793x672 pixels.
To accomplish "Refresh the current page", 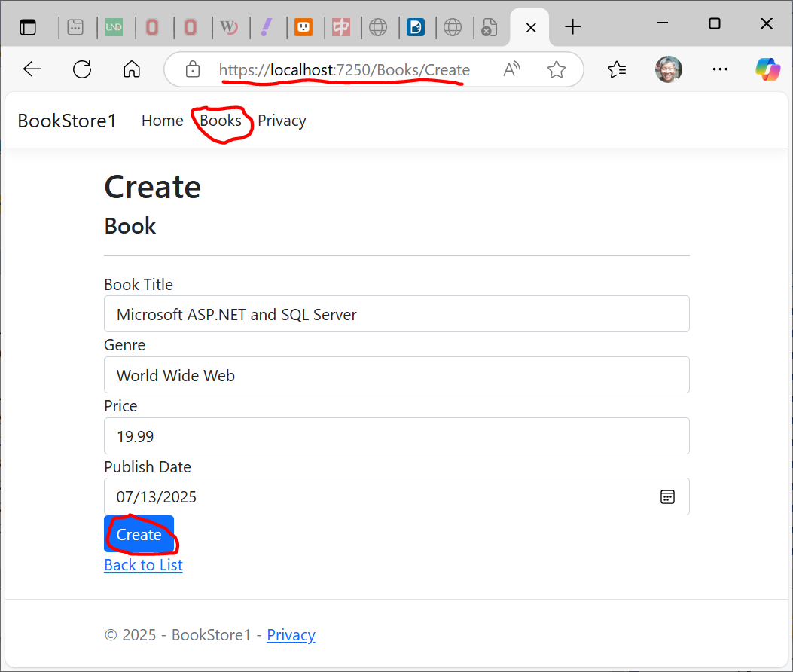I will click(82, 69).
